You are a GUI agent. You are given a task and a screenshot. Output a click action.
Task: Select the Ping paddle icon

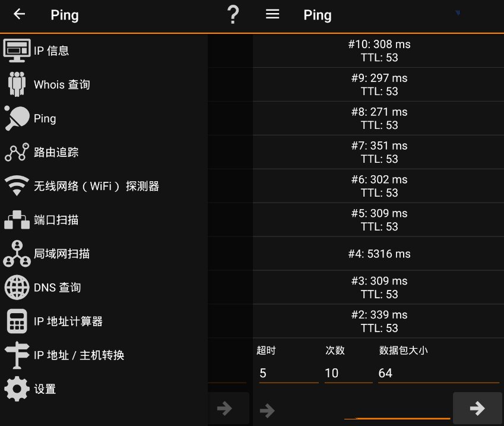tap(17, 118)
